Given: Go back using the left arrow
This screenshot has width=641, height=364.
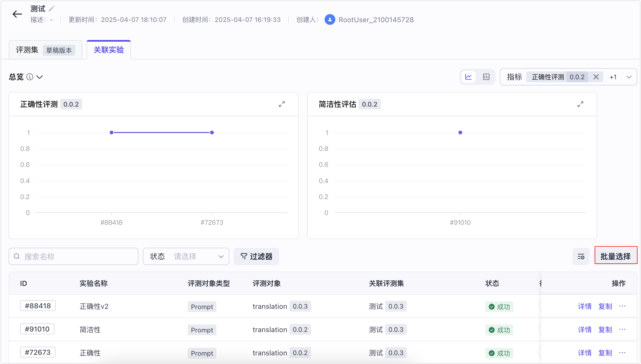Looking at the screenshot, I should (17, 14).
